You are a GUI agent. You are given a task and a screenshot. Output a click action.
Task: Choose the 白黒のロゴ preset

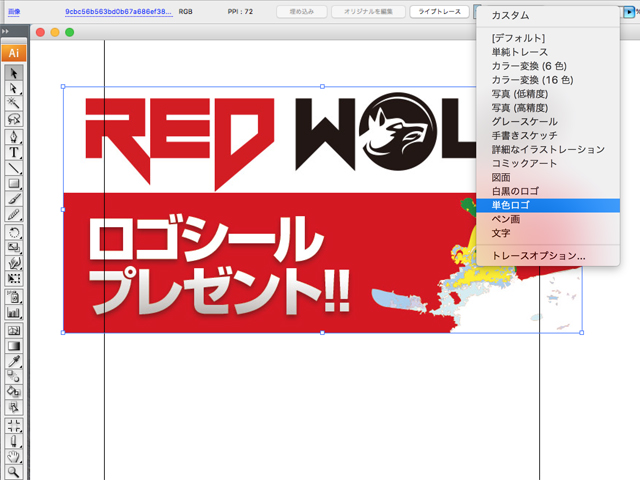(x=548, y=191)
